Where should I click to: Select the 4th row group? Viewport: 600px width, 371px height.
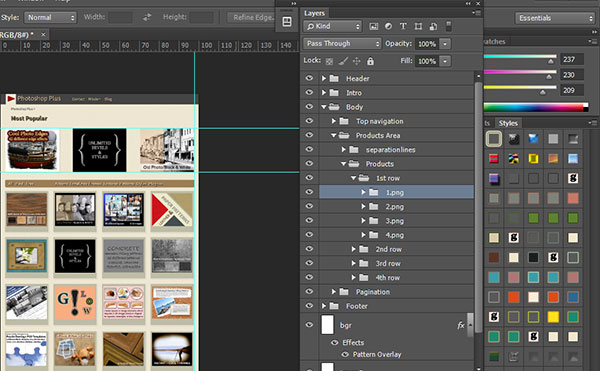(396, 278)
